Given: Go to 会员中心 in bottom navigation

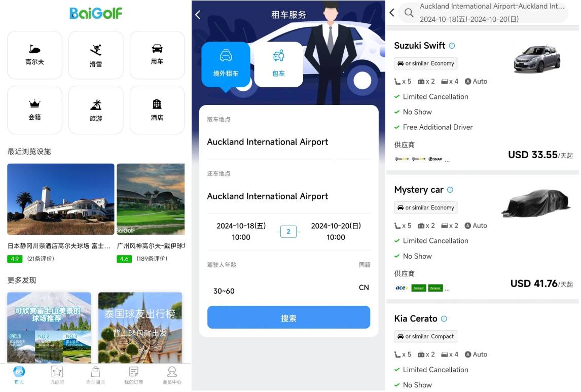Looking at the screenshot, I should (172, 375).
